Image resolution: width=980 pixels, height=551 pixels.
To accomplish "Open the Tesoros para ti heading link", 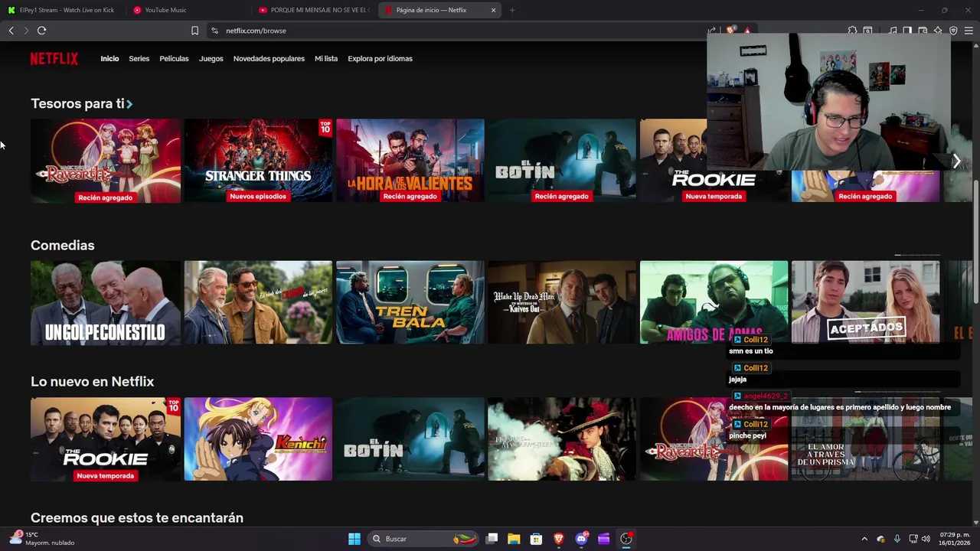I will pos(77,104).
